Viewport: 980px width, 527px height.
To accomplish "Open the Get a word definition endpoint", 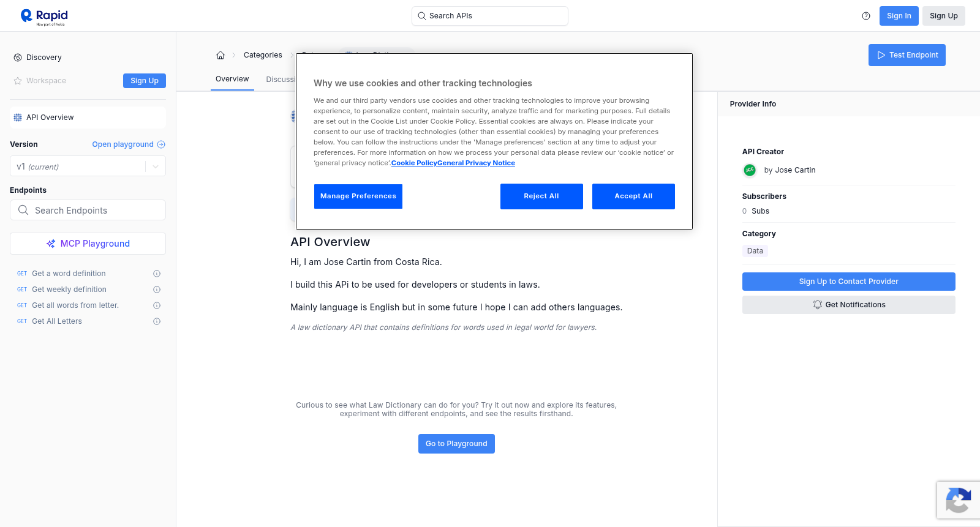I will (x=69, y=274).
